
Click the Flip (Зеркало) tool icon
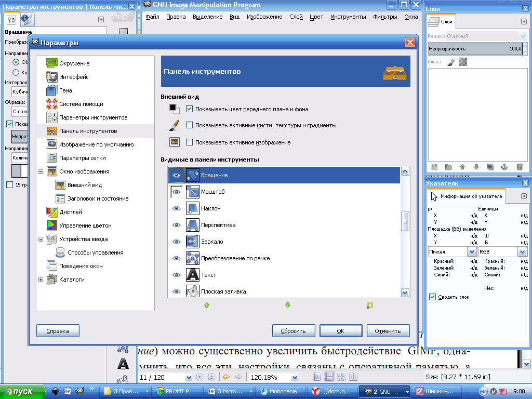point(192,242)
